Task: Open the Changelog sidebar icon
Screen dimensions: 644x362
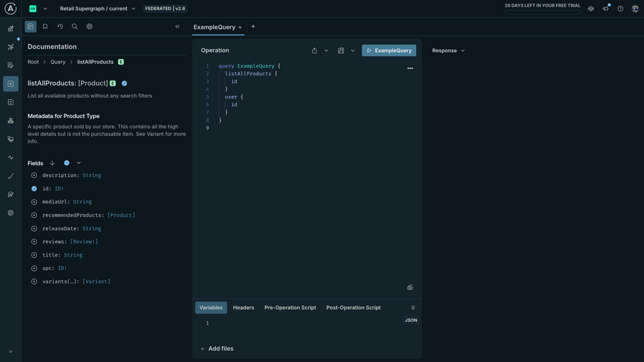Action: (x=11, y=65)
